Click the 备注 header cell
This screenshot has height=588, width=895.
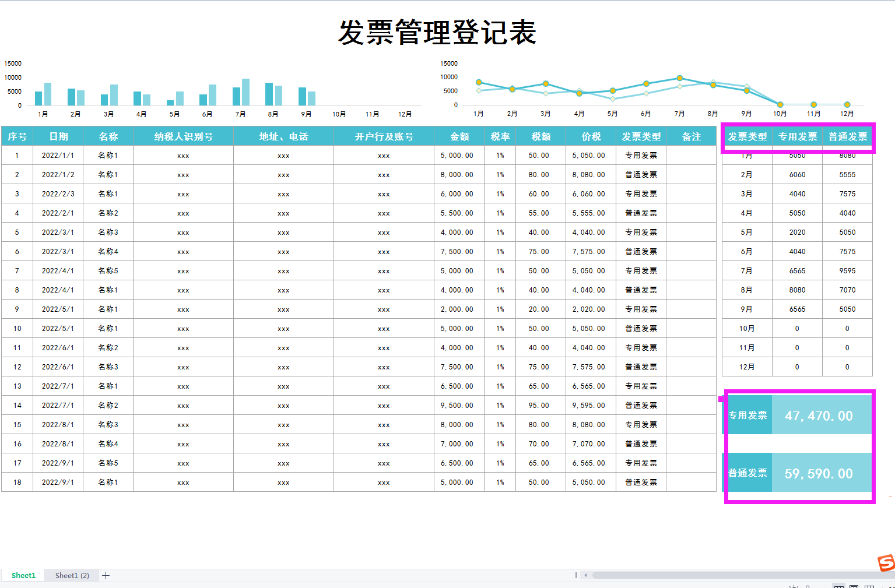point(691,136)
